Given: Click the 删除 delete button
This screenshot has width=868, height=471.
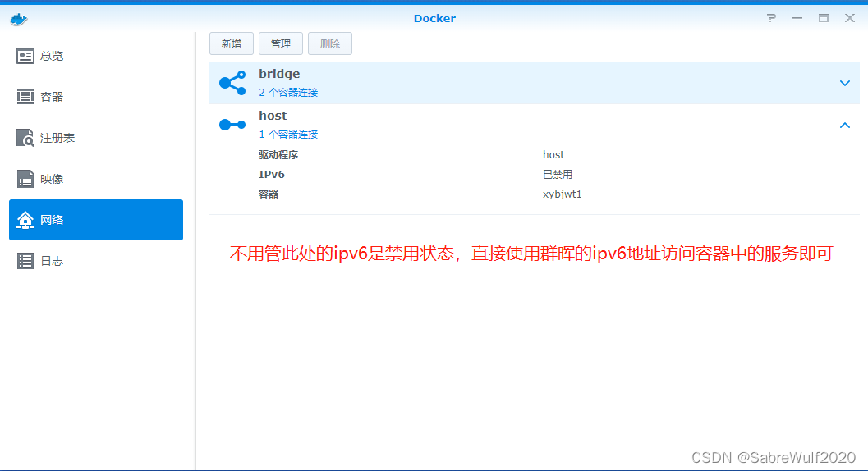Looking at the screenshot, I should 330,43.
